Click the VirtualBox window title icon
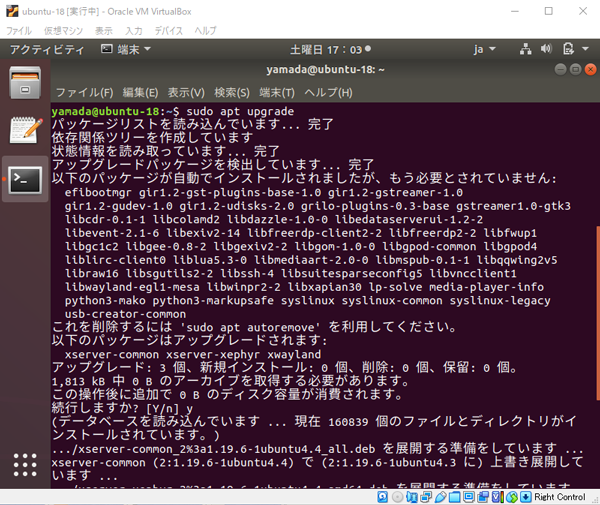Viewport: 600px width, 505px height. point(12,11)
